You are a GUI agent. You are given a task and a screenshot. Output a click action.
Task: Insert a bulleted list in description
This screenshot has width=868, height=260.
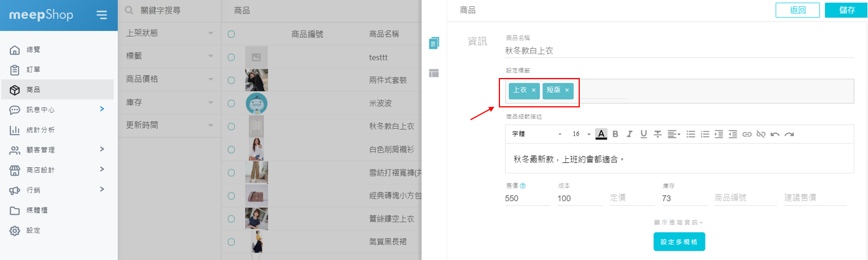(691, 134)
